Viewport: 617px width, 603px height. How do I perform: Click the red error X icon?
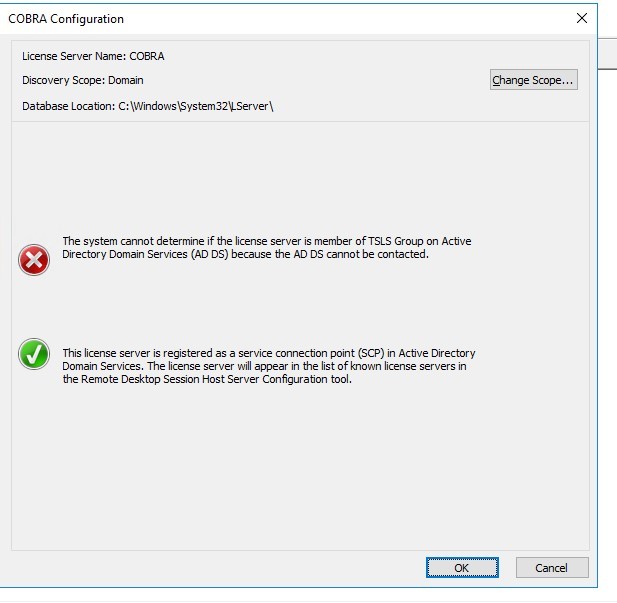34,260
